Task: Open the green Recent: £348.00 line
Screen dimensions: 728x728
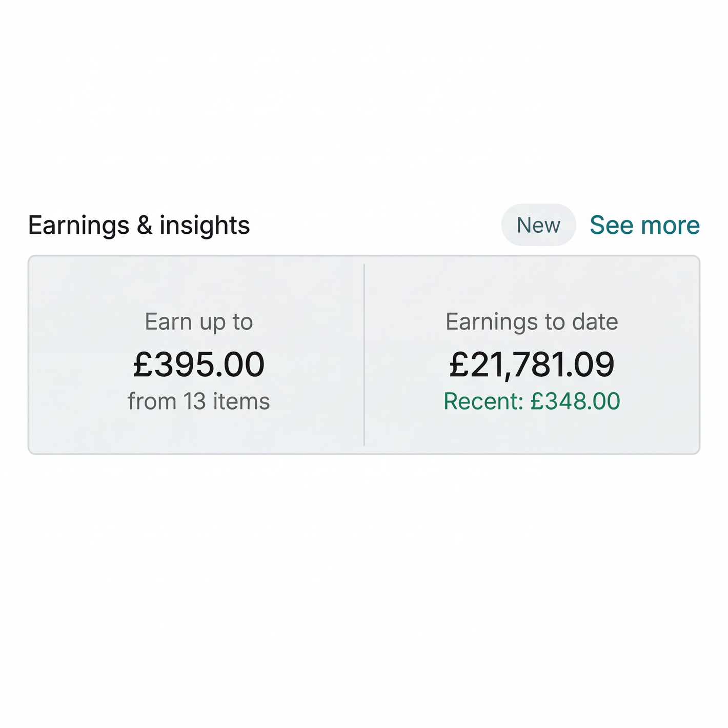Action: pyautogui.click(x=532, y=401)
